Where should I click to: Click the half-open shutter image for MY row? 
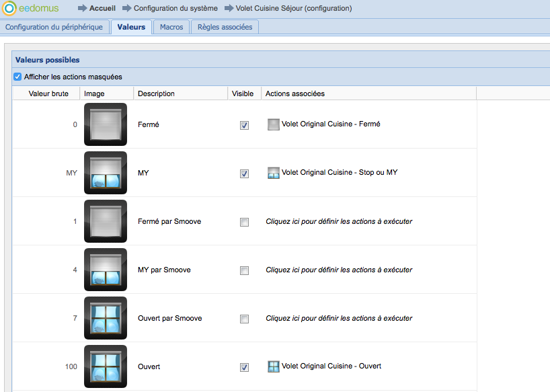tap(106, 173)
